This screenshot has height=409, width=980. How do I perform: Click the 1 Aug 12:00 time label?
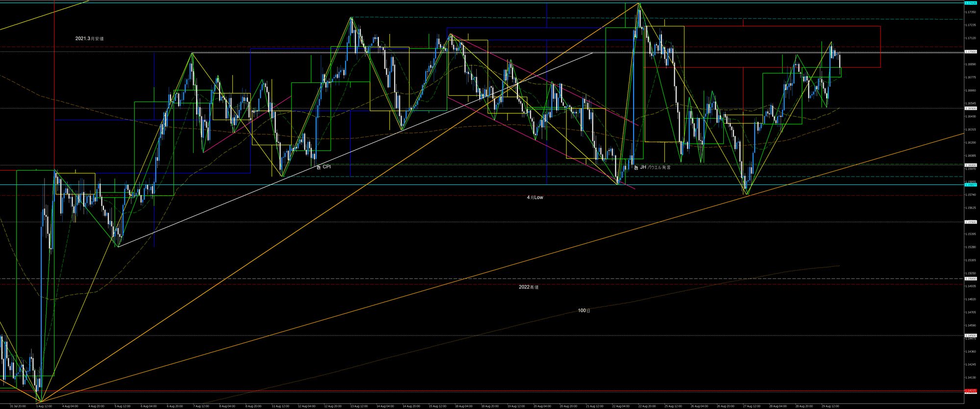[x=44, y=406]
